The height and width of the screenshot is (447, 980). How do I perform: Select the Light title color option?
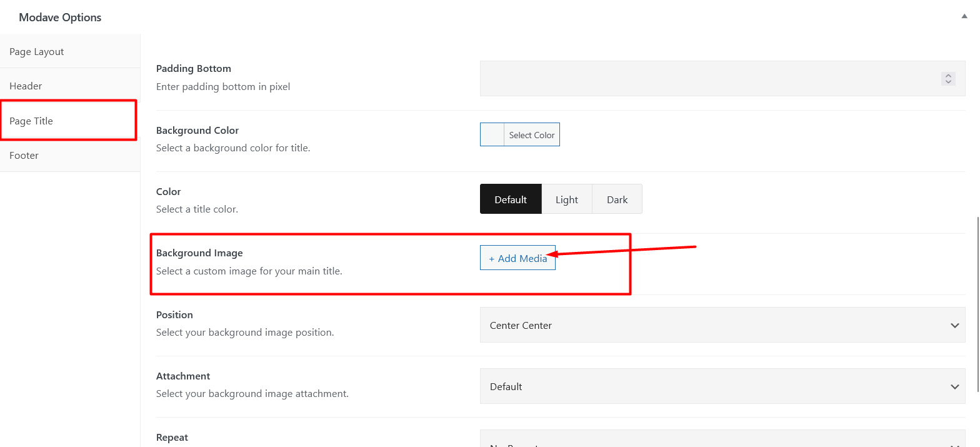[567, 199]
